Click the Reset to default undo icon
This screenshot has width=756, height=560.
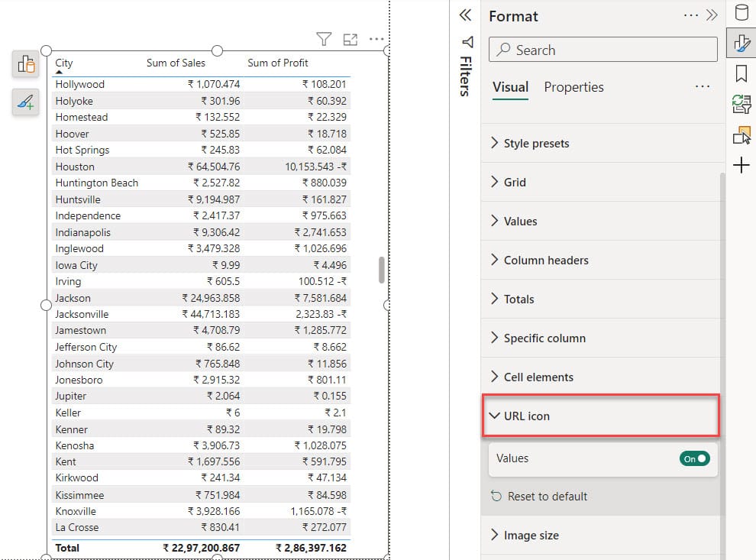(x=496, y=496)
